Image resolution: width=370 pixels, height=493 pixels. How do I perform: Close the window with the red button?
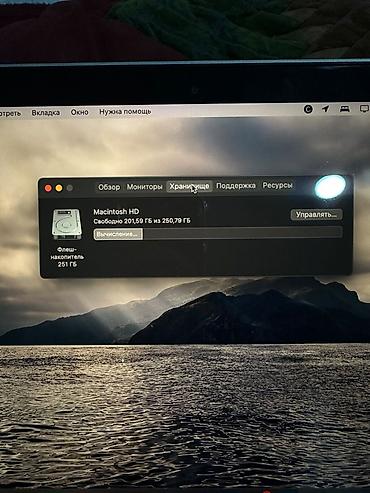coord(48,188)
